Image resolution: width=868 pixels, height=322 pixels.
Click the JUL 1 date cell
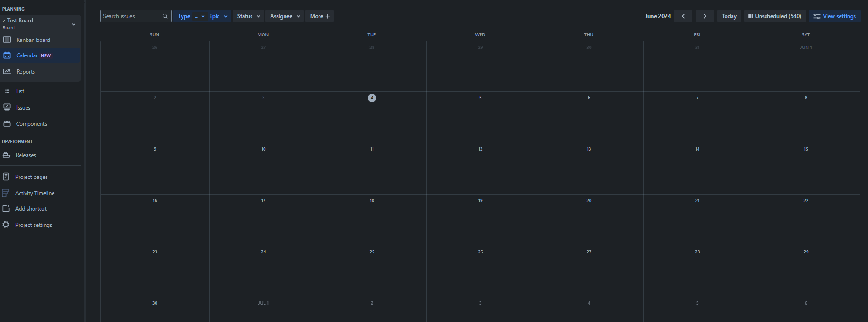coord(263,309)
